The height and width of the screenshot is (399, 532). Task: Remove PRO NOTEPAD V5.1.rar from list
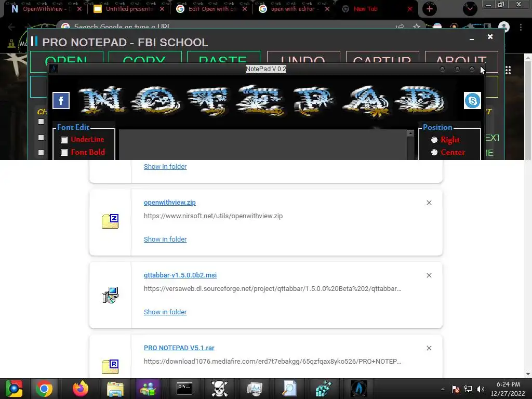[x=429, y=348]
